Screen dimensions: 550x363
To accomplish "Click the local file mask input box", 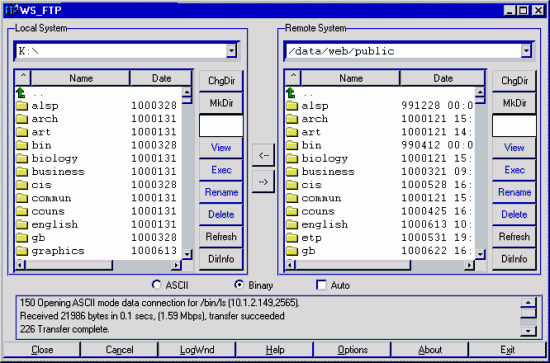I will (221, 126).
